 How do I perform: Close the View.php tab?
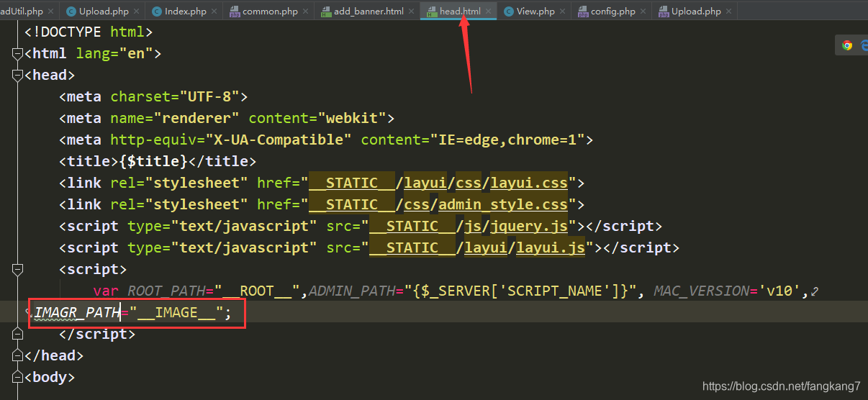point(563,12)
